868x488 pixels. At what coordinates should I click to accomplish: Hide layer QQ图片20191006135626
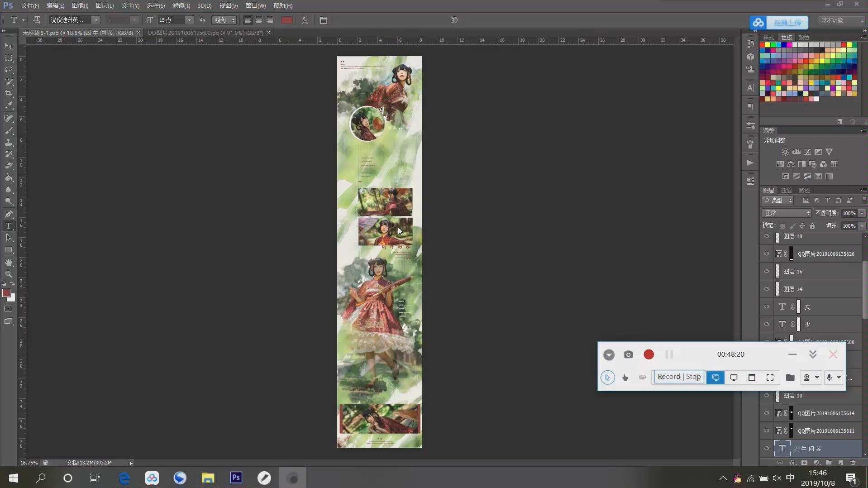767,254
